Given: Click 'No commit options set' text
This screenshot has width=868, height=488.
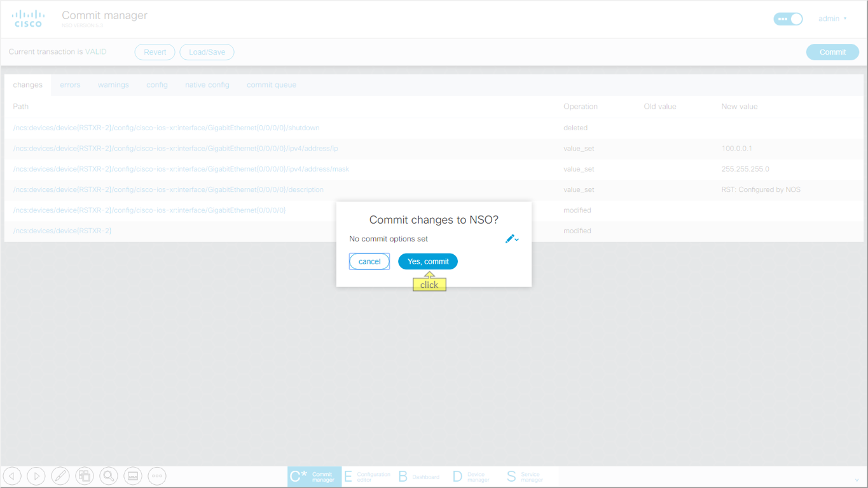Looking at the screenshot, I should 389,239.
